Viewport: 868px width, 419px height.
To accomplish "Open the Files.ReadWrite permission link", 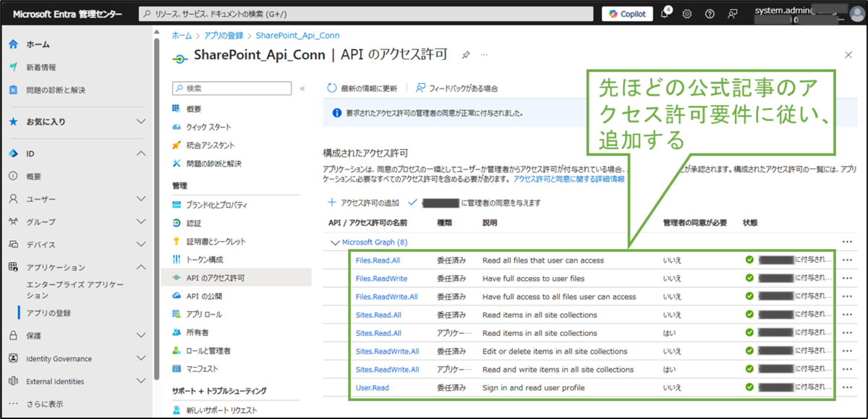I will 381,279.
